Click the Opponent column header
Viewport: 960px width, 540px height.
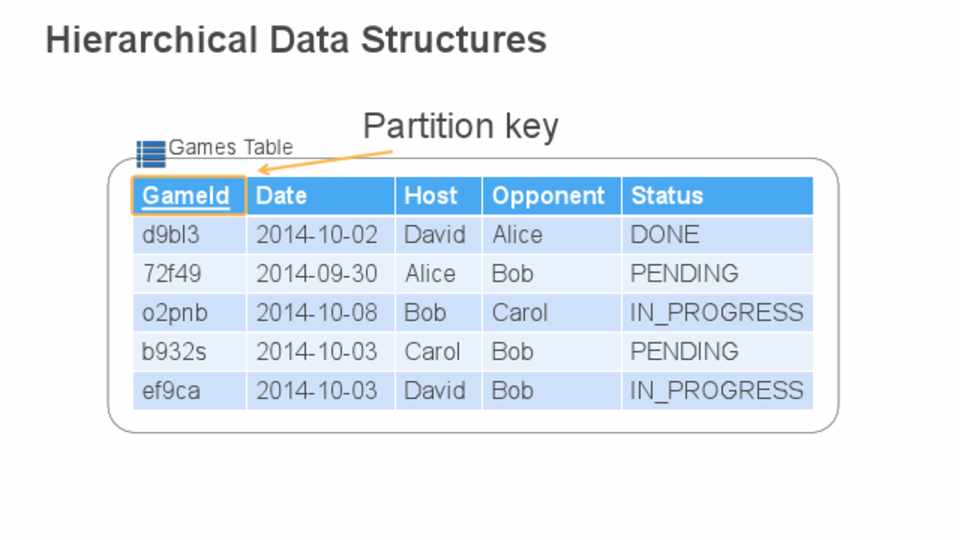[548, 196]
